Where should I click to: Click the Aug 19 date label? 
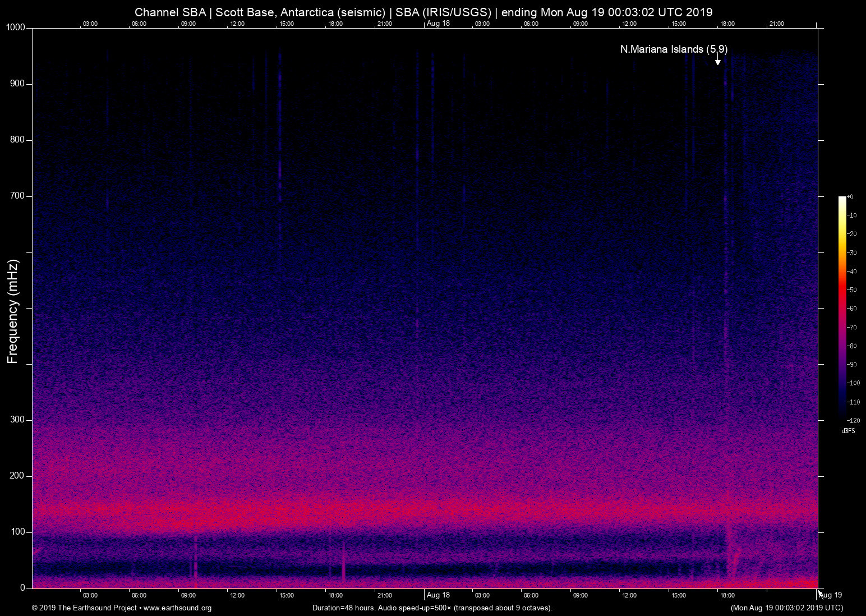tap(831, 595)
